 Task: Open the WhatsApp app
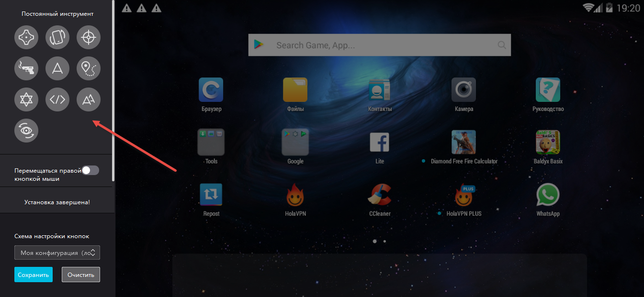(548, 200)
